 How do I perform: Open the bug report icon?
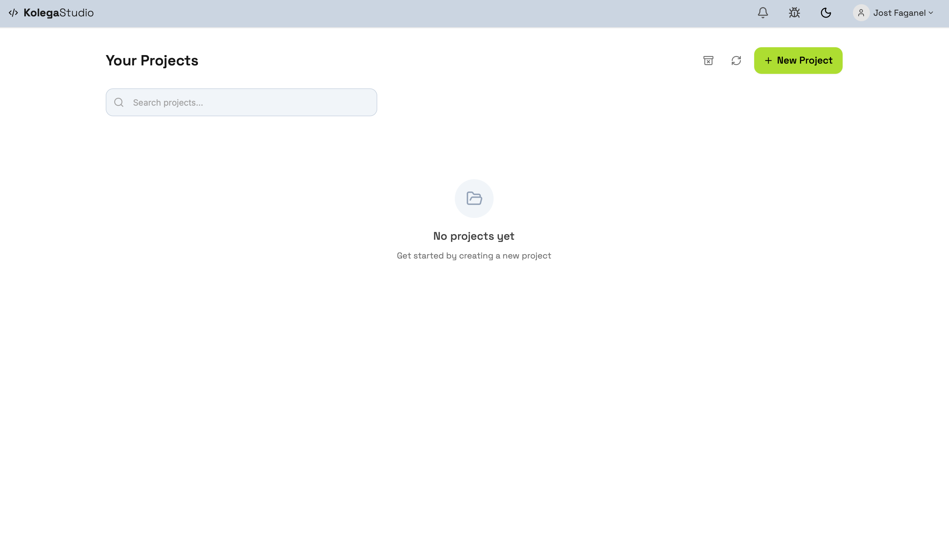click(794, 13)
